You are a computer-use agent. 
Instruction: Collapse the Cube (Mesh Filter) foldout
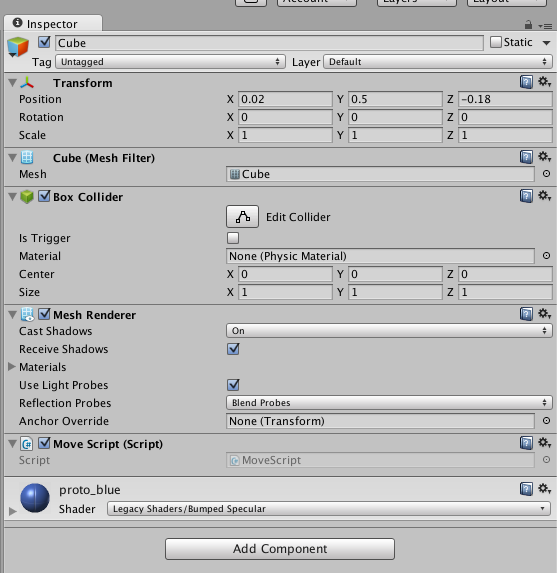click(12, 158)
